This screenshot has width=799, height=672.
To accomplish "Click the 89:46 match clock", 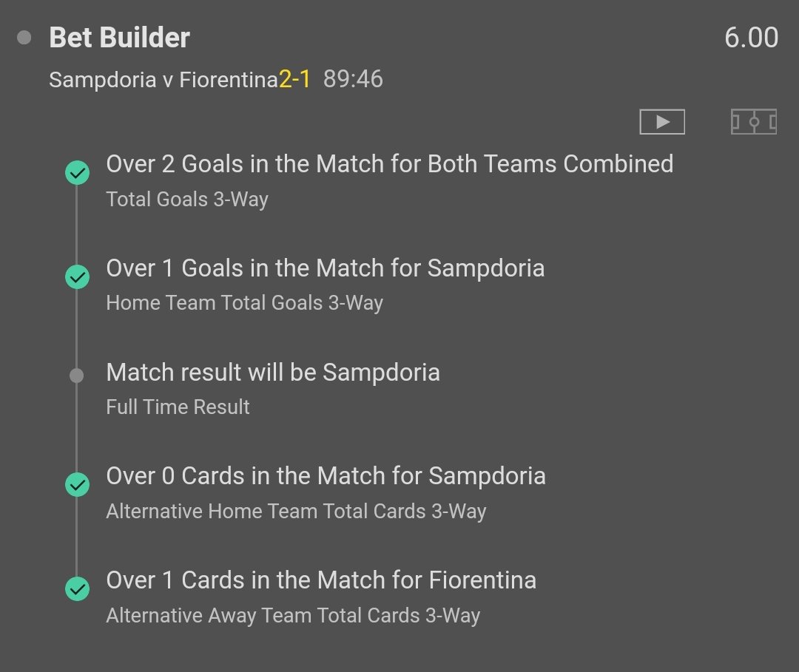I will (x=353, y=80).
